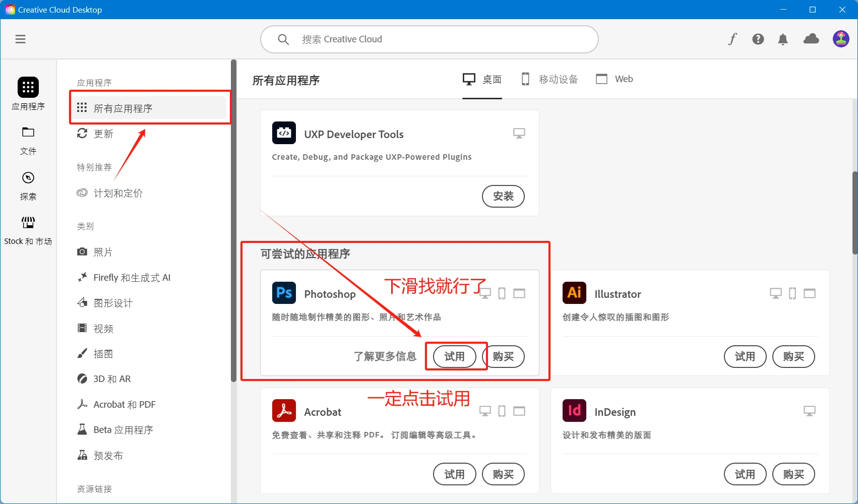Open the Fonts icon

coord(732,39)
